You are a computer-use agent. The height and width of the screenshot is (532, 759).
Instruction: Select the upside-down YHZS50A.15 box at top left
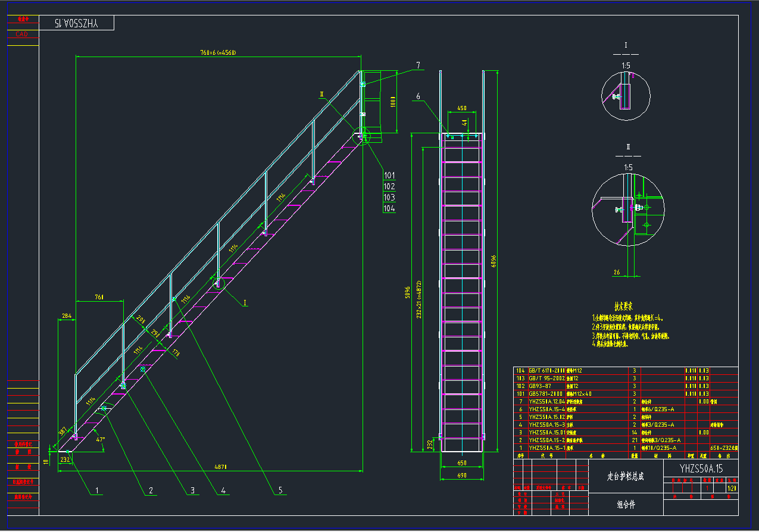(x=76, y=23)
